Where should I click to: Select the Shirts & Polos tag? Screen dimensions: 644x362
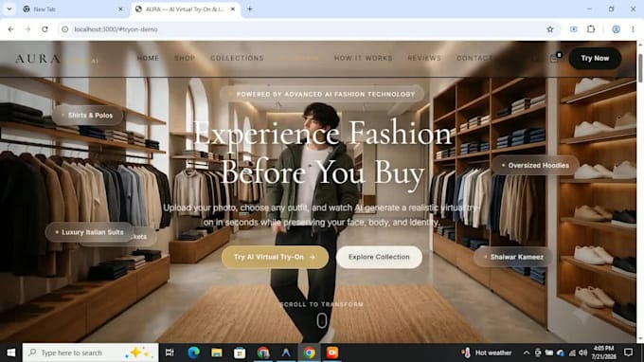[87, 116]
